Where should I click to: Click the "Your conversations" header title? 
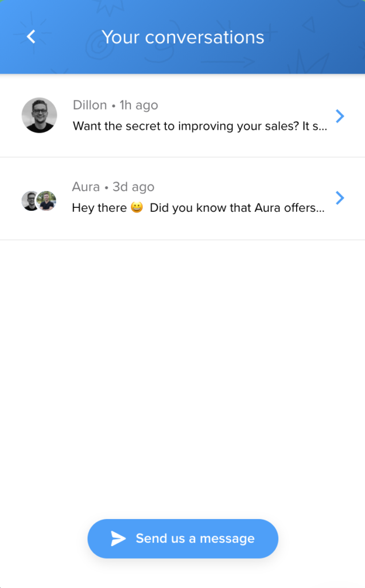182,37
